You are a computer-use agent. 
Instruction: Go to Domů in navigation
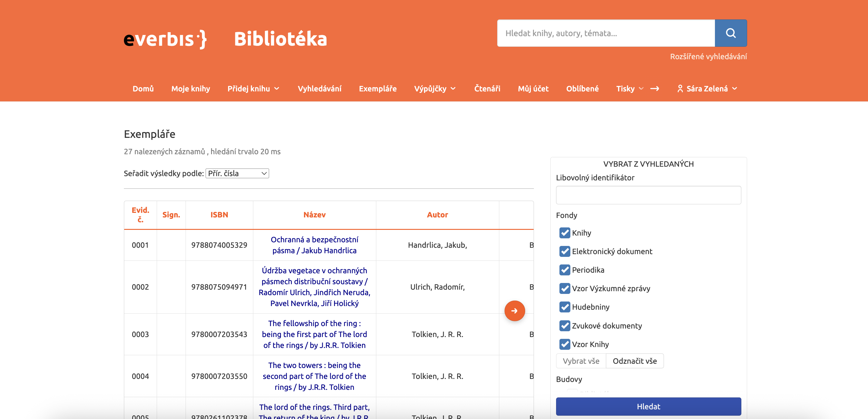click(x=143, y=89)
